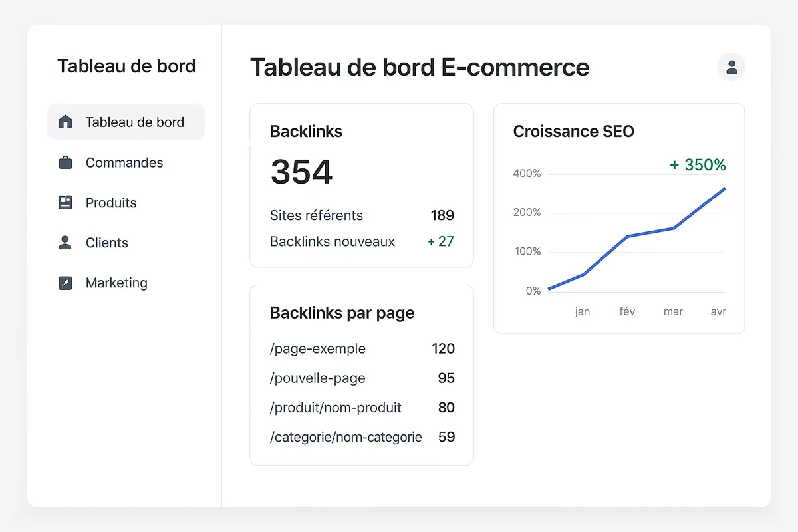The width and height of the screenshot is (798, 532).
Task: Open the Clients section
Action: (126, 243)
